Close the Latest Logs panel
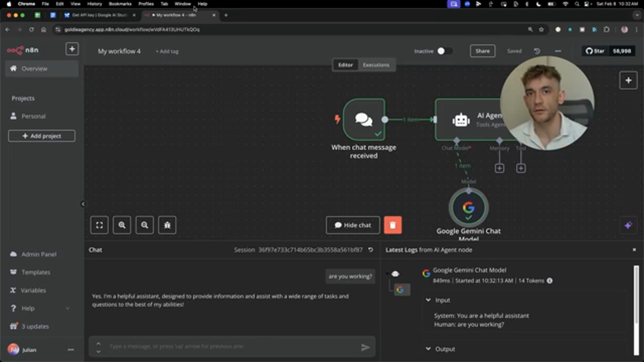This screenshot has height=362, width=644. [x=634, y=250]
